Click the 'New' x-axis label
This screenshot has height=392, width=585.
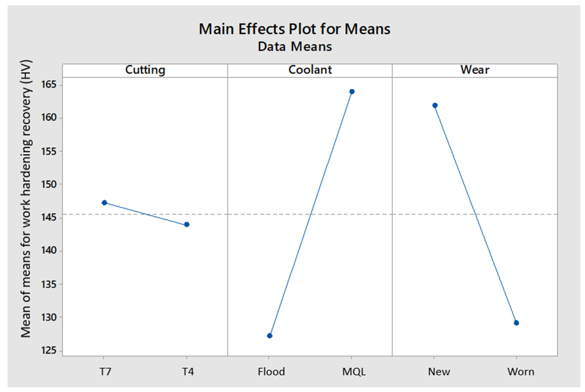439,372
